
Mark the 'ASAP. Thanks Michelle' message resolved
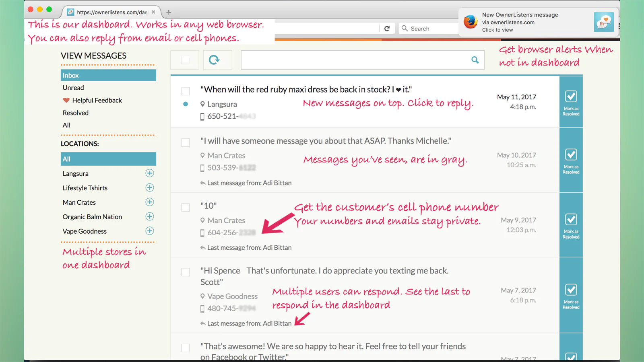tap(571, 160)
